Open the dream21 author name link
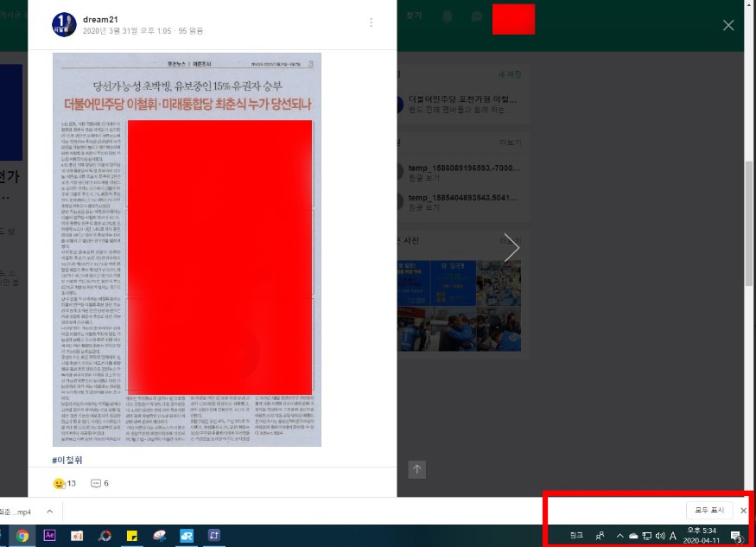 point(100,19)
